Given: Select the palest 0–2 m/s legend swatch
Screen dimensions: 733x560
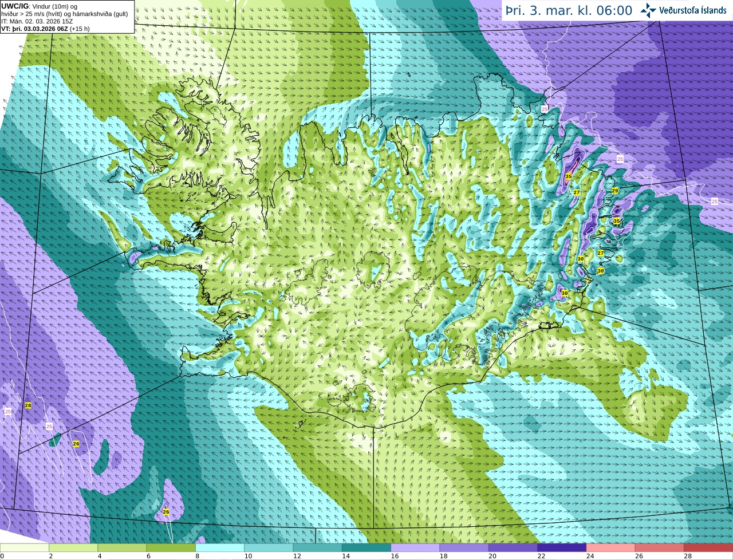Looking at the screenshot, I should coord(25,547).
